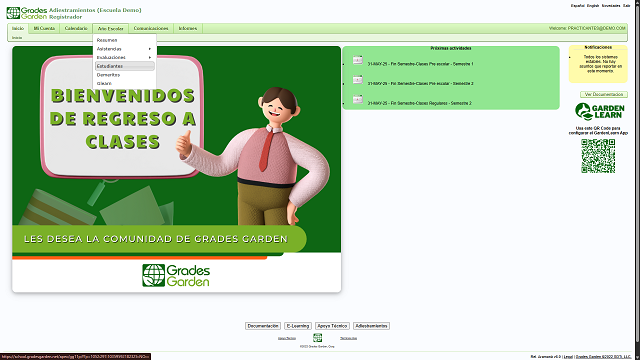Open the Grades Garden ©2022 footer link
The height and width of the screenshot is (360, 640).
tap(603, 357)
